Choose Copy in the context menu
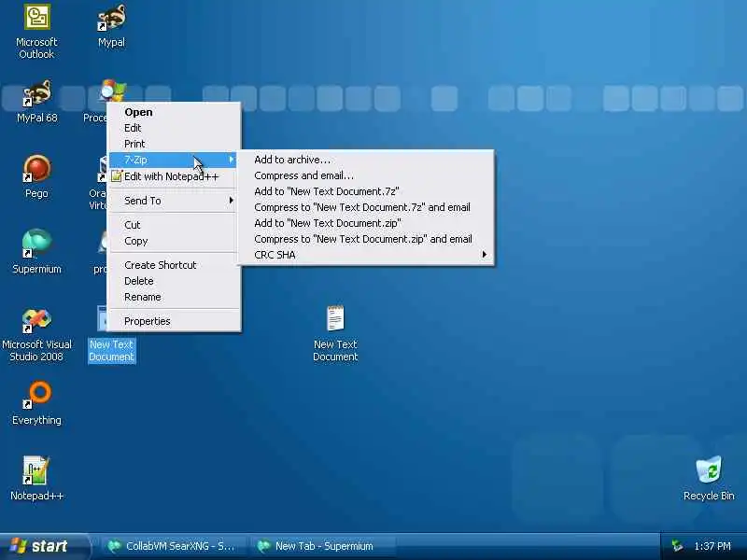747x560 pixels. [175, 241]
